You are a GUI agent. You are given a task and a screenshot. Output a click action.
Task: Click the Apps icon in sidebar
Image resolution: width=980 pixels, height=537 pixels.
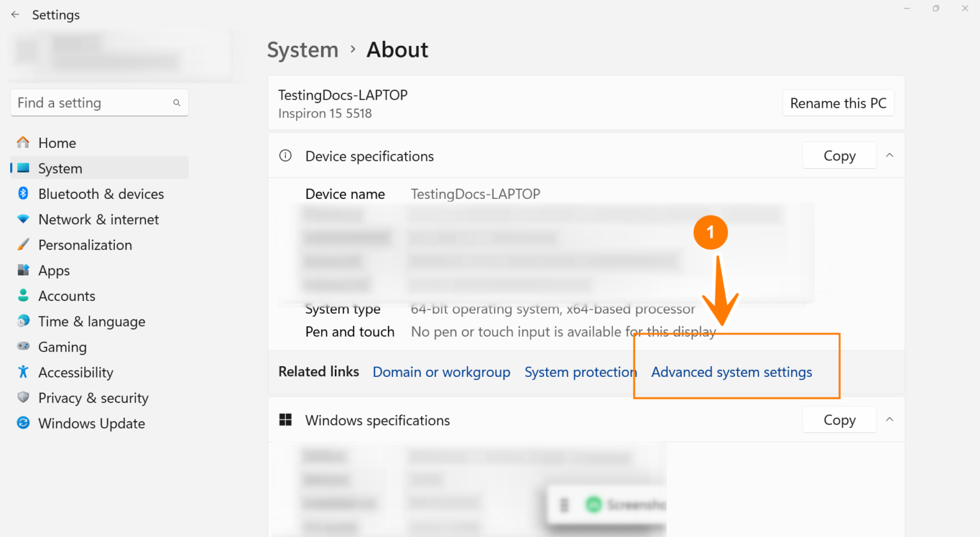tap(23, 270)
